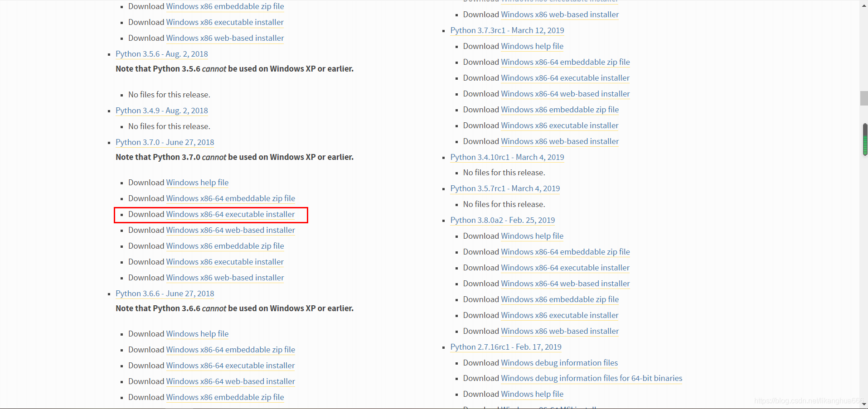Download Python 3.7.3rc1 Windows x86-64 web-based installer
This screenshot has width=868, height=409.
(565, 94)
